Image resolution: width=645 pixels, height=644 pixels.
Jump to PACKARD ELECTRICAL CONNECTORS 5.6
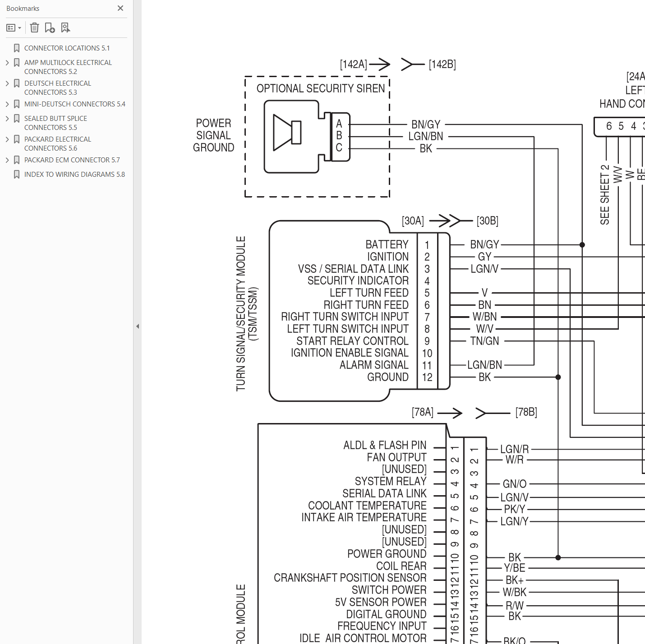pos(57,143)
